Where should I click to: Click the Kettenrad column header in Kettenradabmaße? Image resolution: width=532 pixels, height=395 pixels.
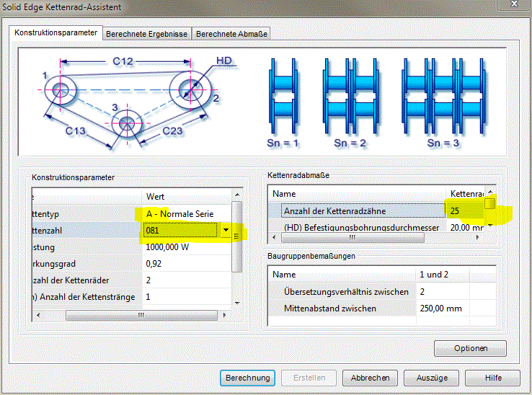coord(466,194)
